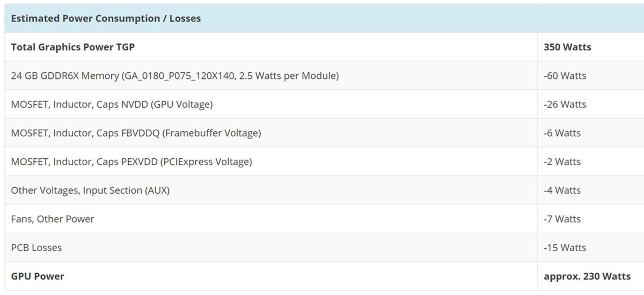Click the -7 Watts value
The image size is (644, 295).
tap(562, 219)
